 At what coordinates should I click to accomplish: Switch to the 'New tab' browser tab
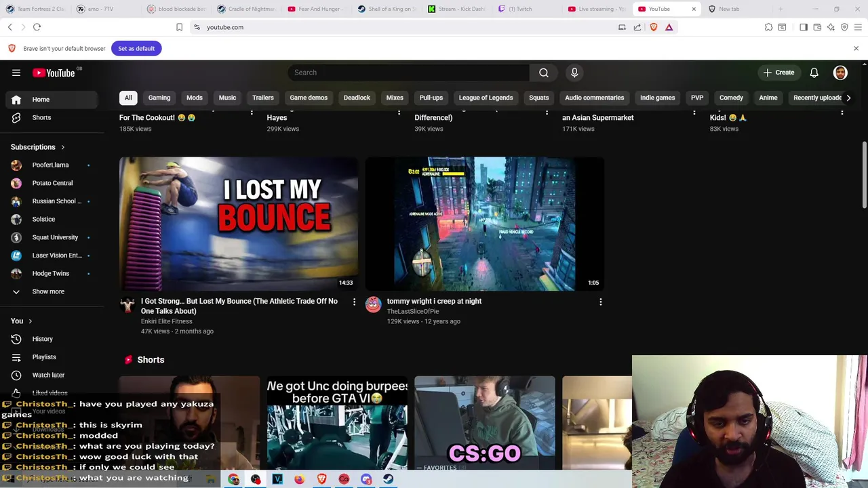coord(736,9)
